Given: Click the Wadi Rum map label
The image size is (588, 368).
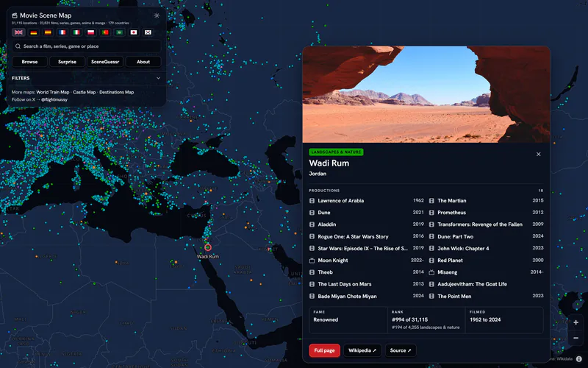Looking at the screenshot, I should (x=208, y=256).
